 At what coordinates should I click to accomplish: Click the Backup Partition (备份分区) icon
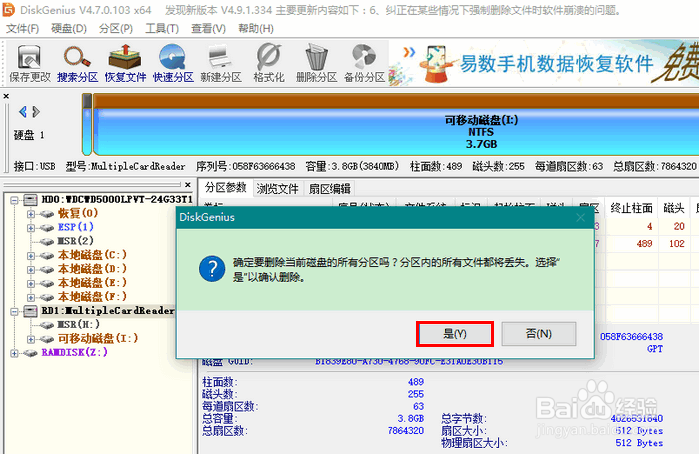(364, 63)
